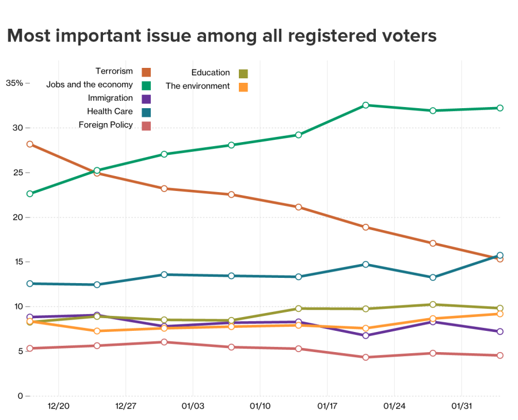Click The environment orange legend swatch
The height and width of the screenshot is (420, 518).
tap(243, 87)
